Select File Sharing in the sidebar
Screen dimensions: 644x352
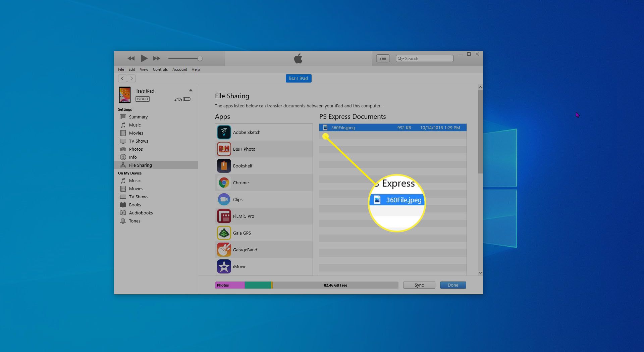(156, 165)
